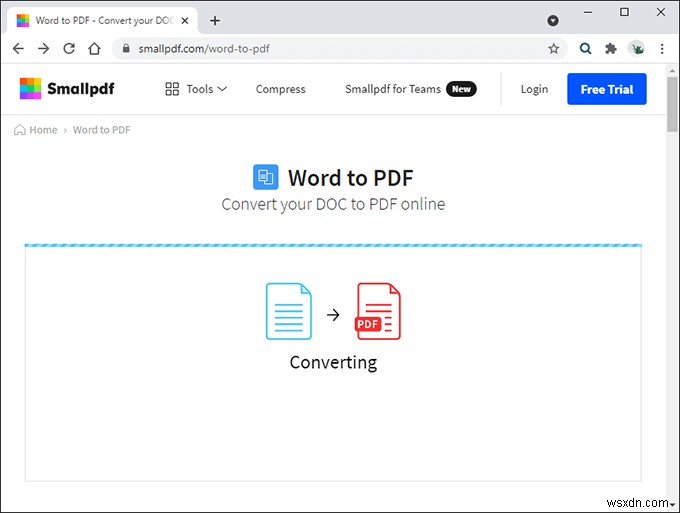Open the Extensions puzzle icon

pos(611,49)
